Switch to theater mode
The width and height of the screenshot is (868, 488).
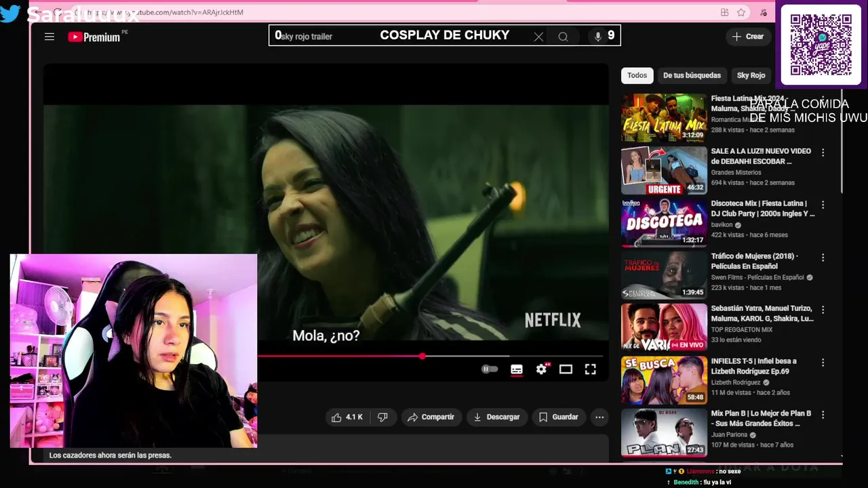click(566, 369)
